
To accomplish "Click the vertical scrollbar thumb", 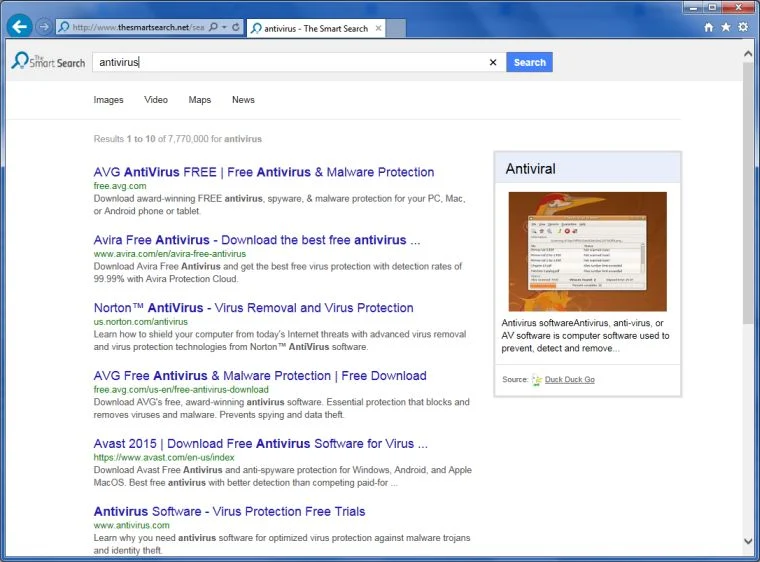I will click(748, 193).
